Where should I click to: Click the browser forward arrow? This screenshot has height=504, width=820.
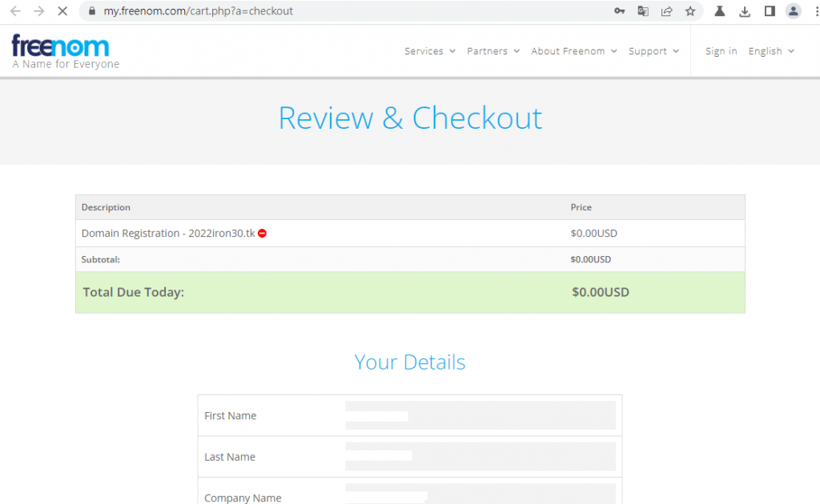(38, 11)
